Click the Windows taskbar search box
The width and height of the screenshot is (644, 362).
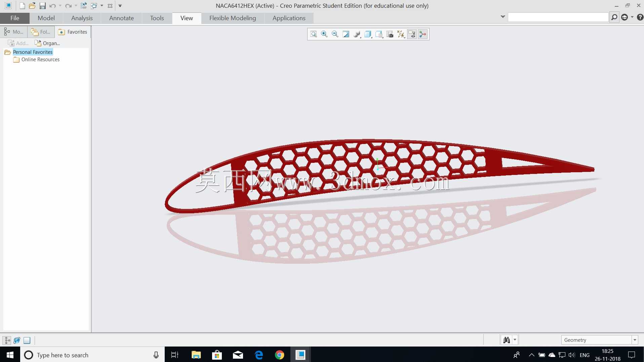[92, 355]
